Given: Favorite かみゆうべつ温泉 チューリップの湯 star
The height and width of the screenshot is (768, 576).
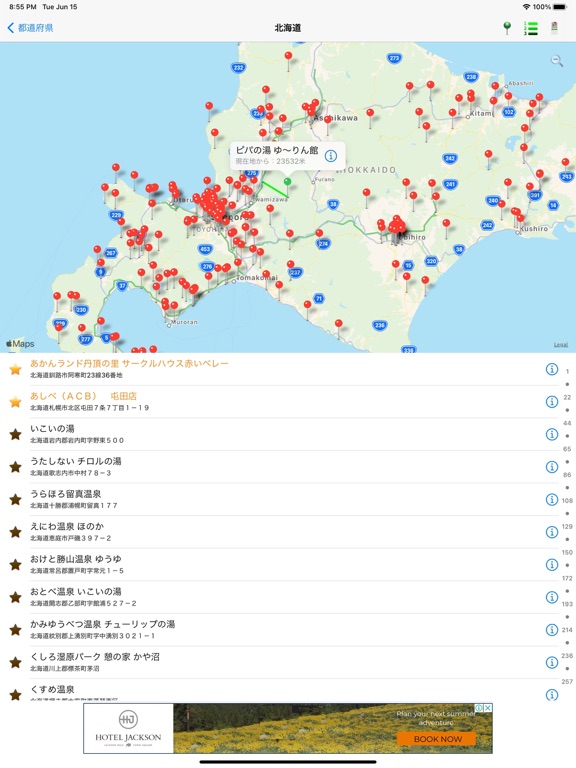Looking at the screenshot, I should (16, 629).
